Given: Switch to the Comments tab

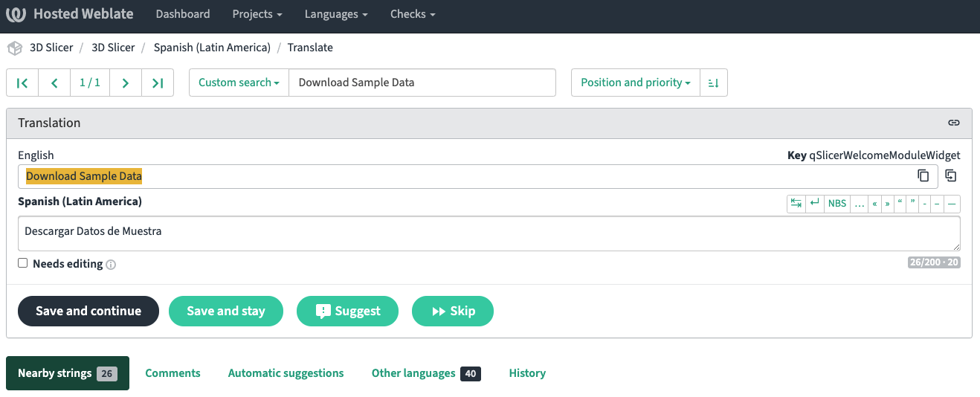Looking at the screenshot, I should (x=173, y=373).
